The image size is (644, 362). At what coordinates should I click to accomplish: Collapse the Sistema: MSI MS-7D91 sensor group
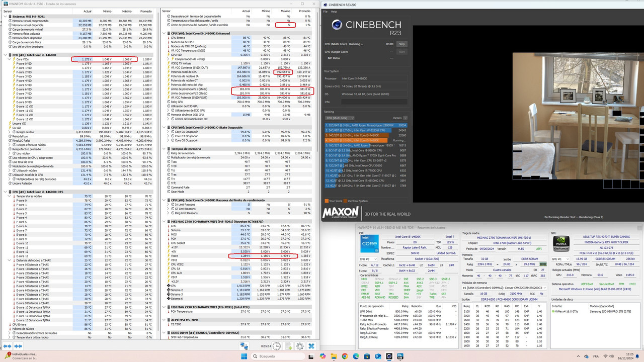tap(5, 16)
